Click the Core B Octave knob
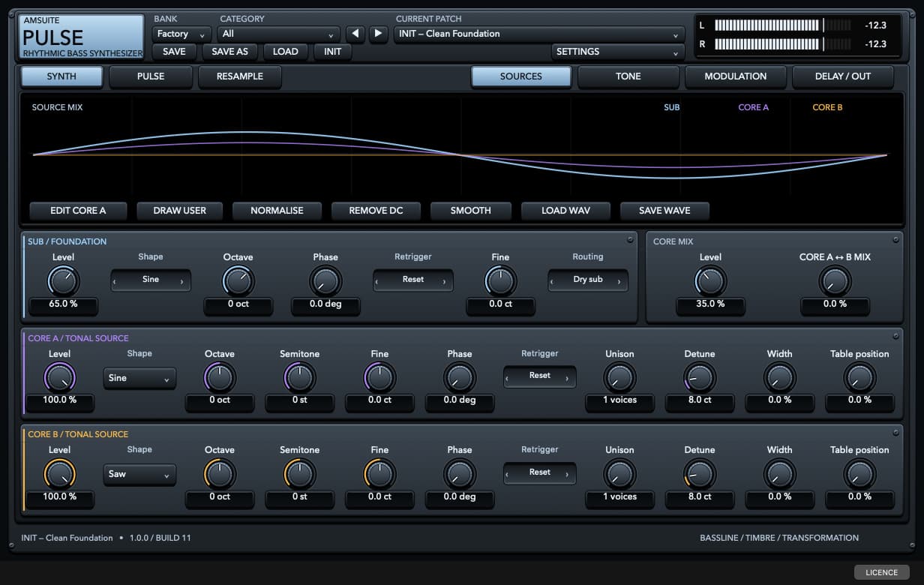 pyautogui.click(x=219, y=474)
